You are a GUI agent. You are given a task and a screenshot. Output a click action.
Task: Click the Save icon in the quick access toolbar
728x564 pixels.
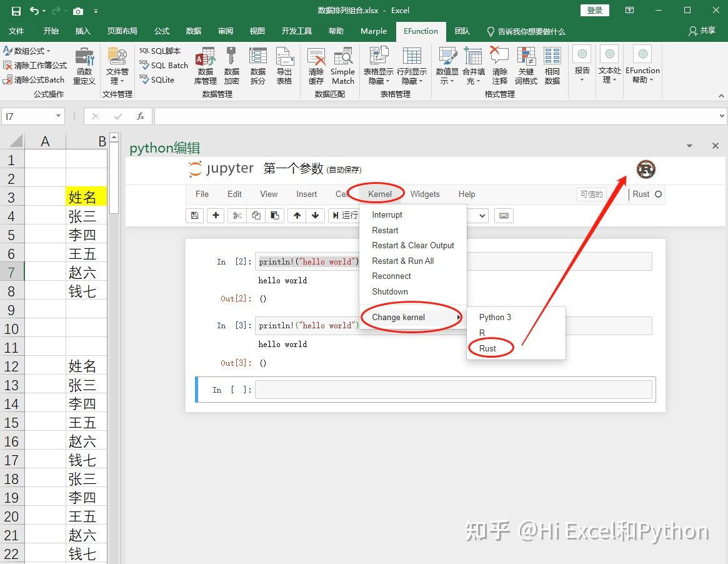(x=16, y=11)
